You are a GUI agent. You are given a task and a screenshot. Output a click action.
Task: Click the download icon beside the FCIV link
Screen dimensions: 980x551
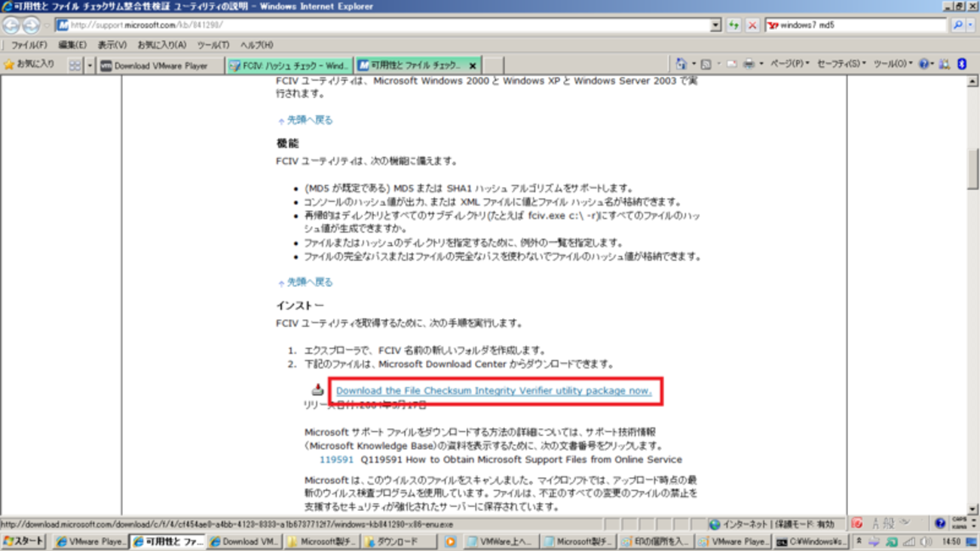[317, 390]
